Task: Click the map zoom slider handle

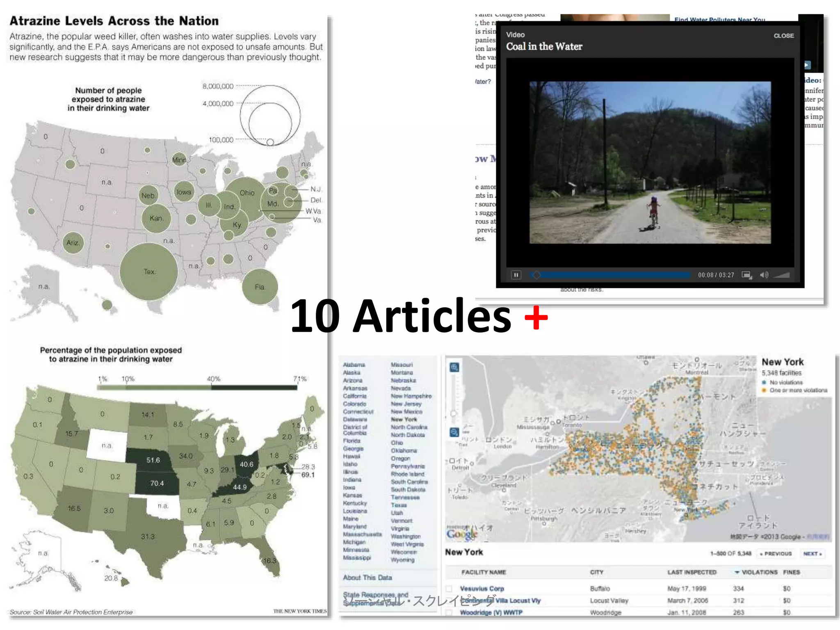Action: tap(454, 413)
